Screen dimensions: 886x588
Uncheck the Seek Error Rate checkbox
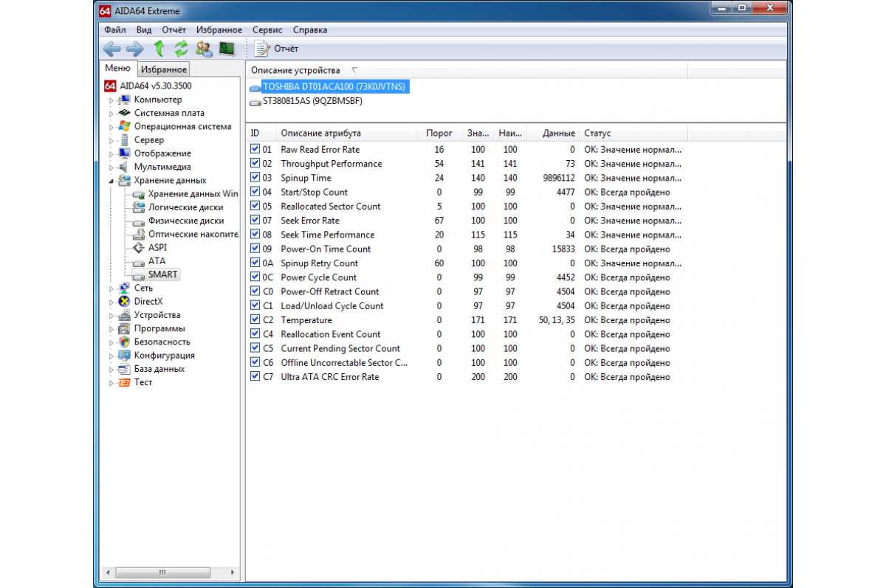coord(255,220)
